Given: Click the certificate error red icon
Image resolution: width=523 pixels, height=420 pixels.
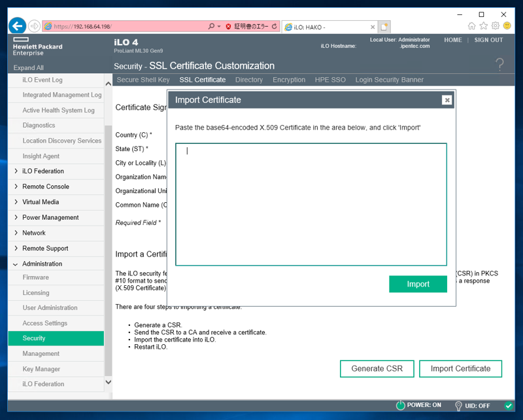Looking at the screenshot, I should click(x=228, y=26).
